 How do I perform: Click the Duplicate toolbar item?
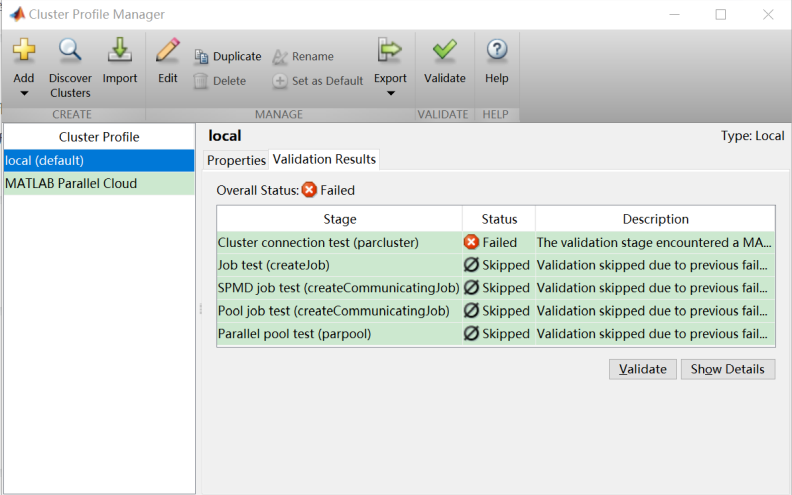pyautogui.click(x=228, y=57)
